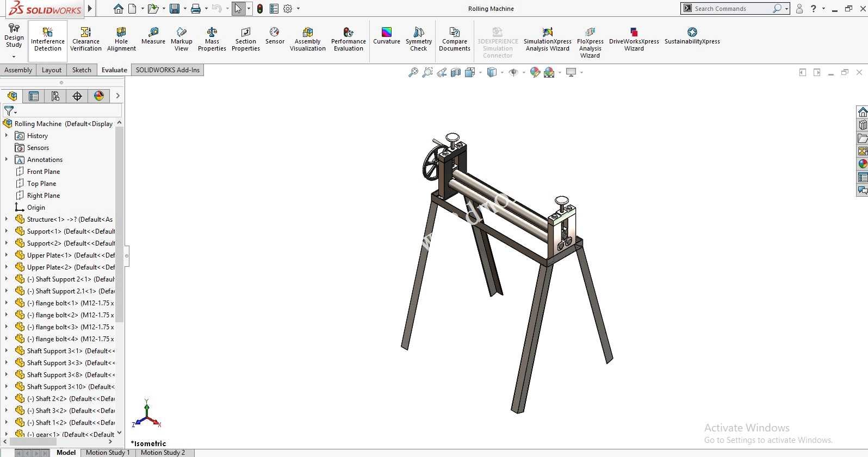
Task: Launch FloXpress Analysis Wizard
Action: point(590,42)
